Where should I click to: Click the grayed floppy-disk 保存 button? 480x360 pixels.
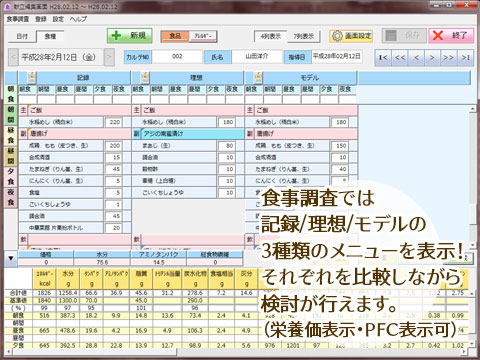coord(404,36)
